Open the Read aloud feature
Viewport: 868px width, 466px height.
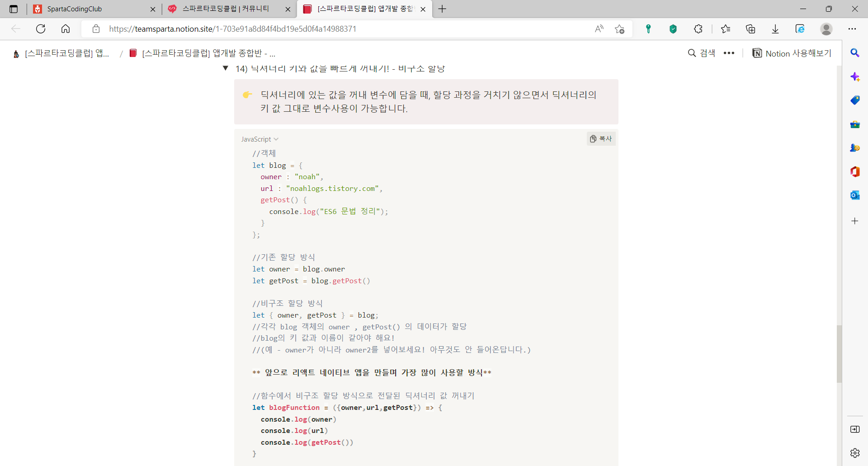point(599,29)
